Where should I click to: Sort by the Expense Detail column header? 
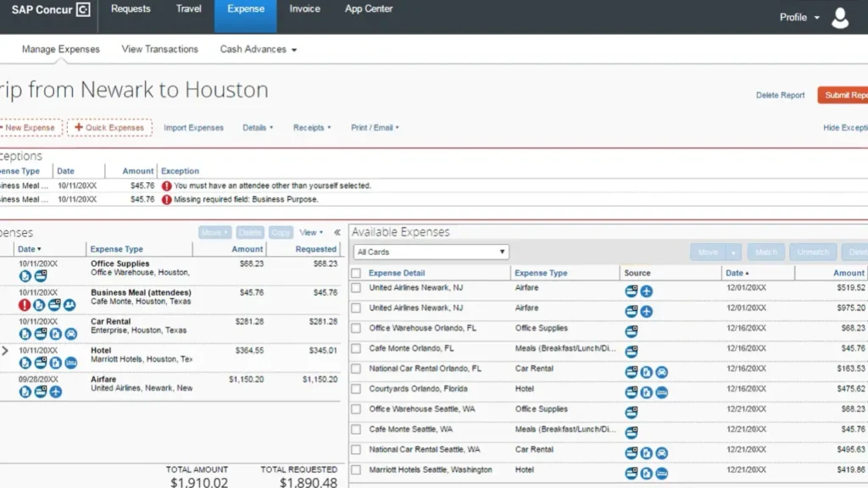click(397, 273)
